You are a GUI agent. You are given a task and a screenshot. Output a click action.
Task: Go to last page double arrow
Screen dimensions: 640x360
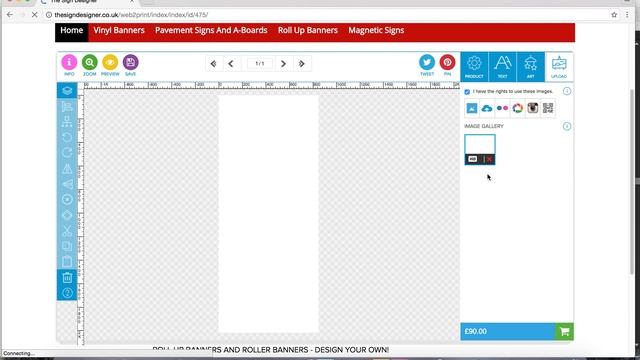coord(302,64)
